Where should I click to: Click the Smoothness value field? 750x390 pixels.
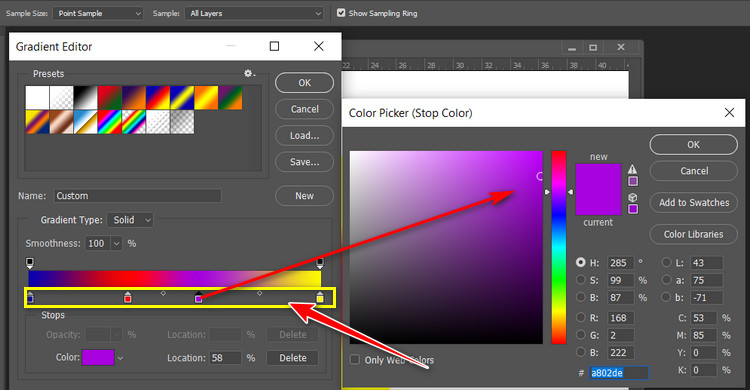coord(98,243)
